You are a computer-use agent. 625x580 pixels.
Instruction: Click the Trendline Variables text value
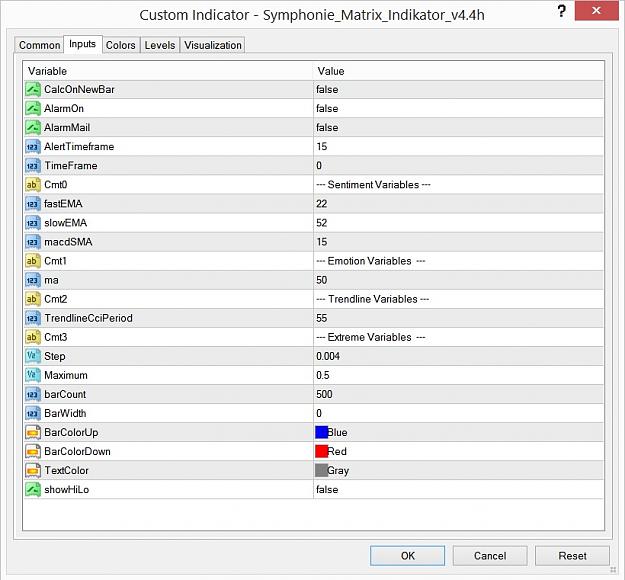(x=372, y=299)
